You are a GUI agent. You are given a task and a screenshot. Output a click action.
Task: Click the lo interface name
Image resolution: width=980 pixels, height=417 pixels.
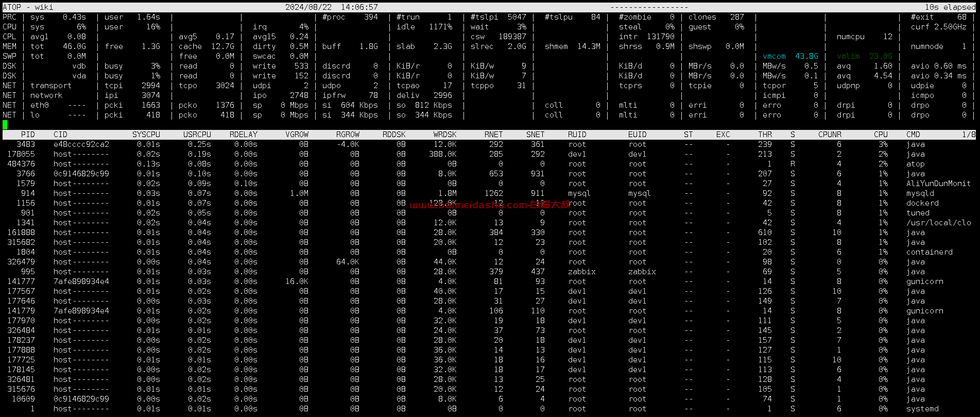35,115
